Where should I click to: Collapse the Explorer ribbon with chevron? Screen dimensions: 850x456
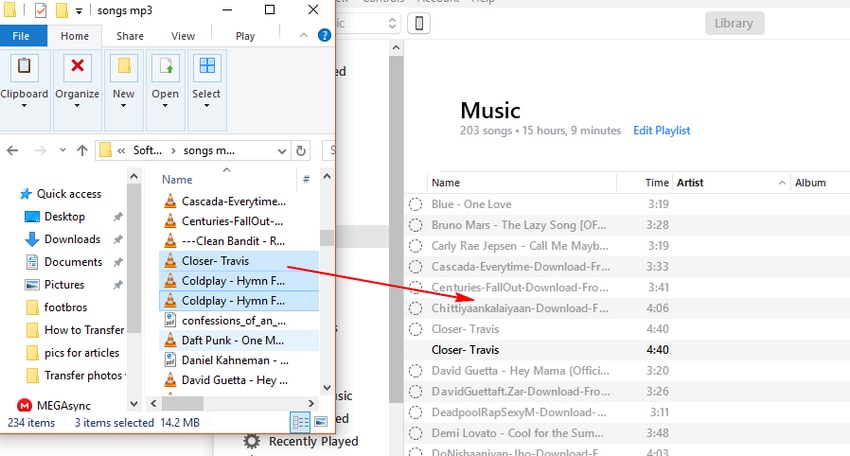[x=304, y=35]
